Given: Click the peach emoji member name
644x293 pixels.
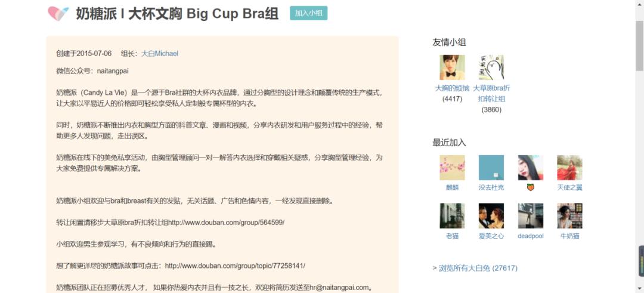Looking at the screenshot, I should (531, 187).
